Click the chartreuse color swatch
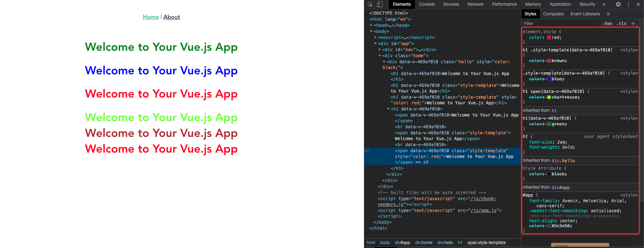The height and width of the screenshot is (248, 644). point(549,97)
